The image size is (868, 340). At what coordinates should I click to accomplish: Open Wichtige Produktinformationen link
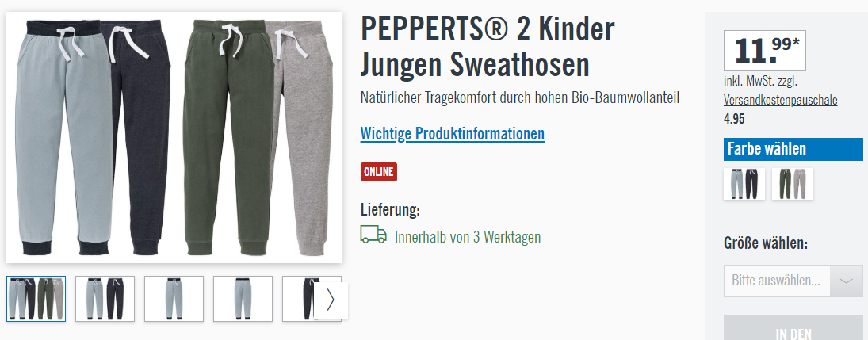(x=453, y=134)
